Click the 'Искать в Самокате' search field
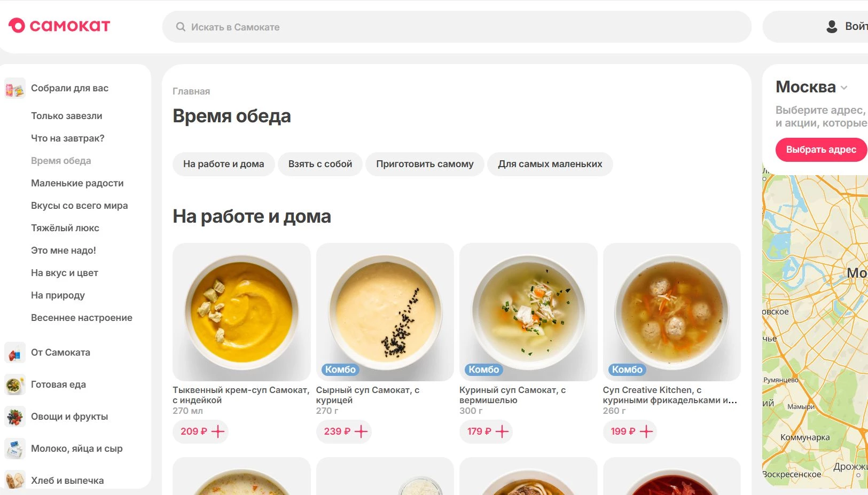868x495 pixels. pyautogui.click(x=459, y=27)
